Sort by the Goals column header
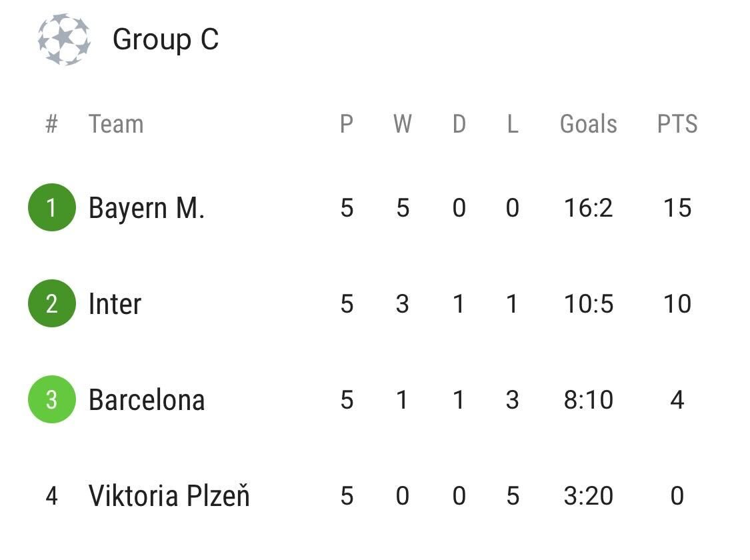This screenshot has width=750, height=560. pyautogui.click(x=588, y=124)
